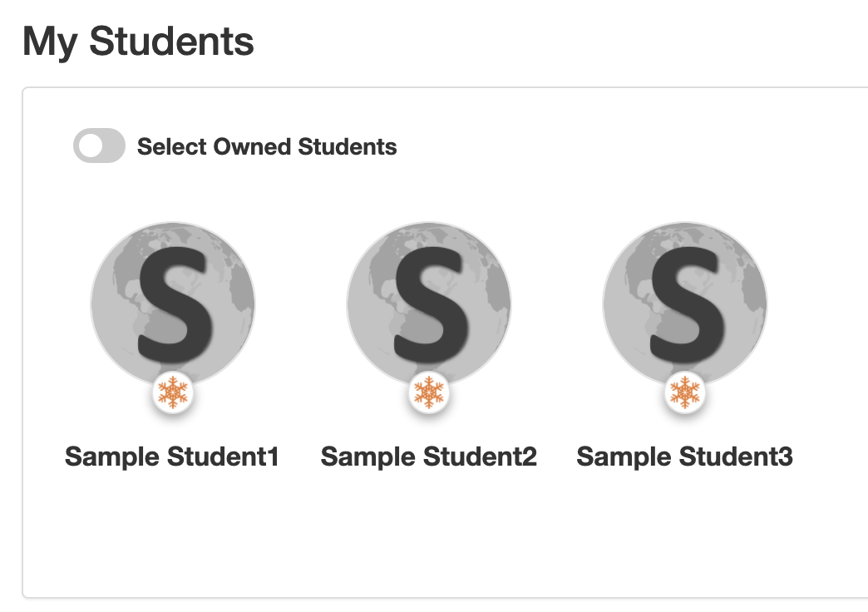Viewport: 868px width, 612px height.
Task: Click the letter S on Student1's avatar
Action: coord(175,305)
